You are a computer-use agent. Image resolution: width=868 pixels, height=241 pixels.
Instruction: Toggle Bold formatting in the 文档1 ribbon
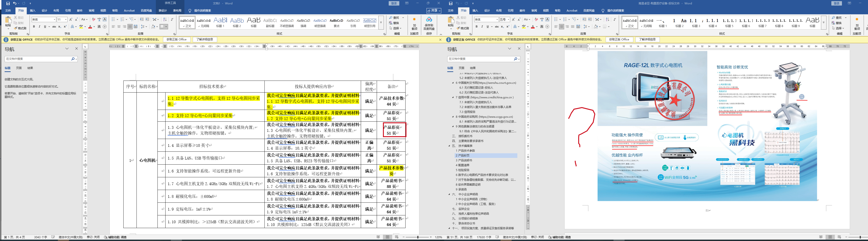[34, 27]
